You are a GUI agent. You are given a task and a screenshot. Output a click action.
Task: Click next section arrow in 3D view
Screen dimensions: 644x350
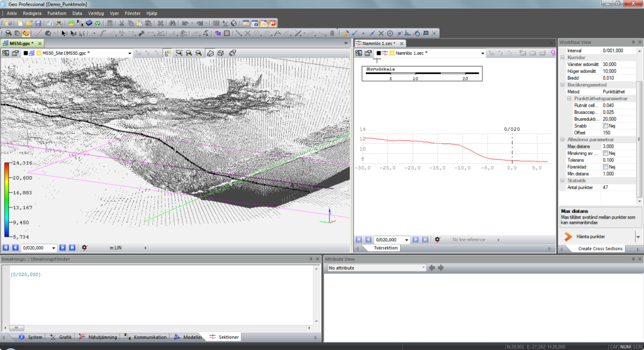(x=62, y=248)
